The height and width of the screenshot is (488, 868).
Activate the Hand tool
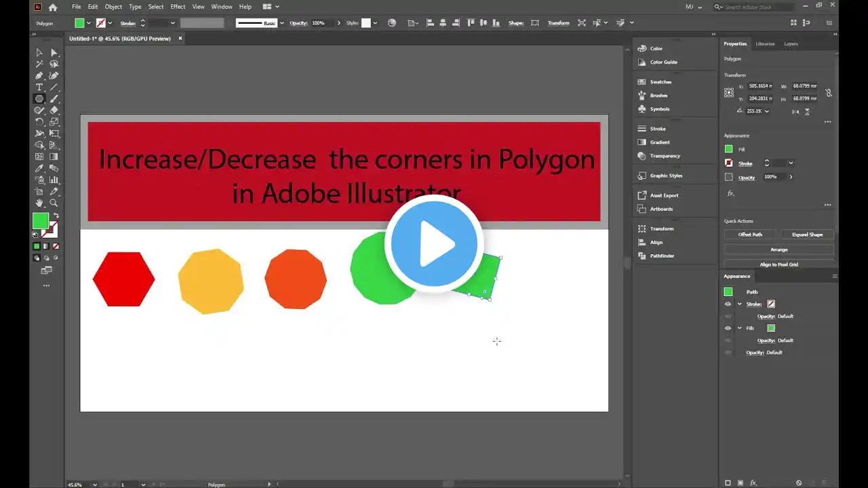coord(39,203)
